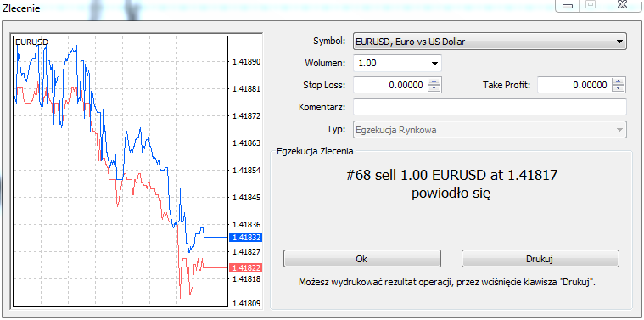
Task: Click the 1.41881 price axis value
Action: click(246, 89)
